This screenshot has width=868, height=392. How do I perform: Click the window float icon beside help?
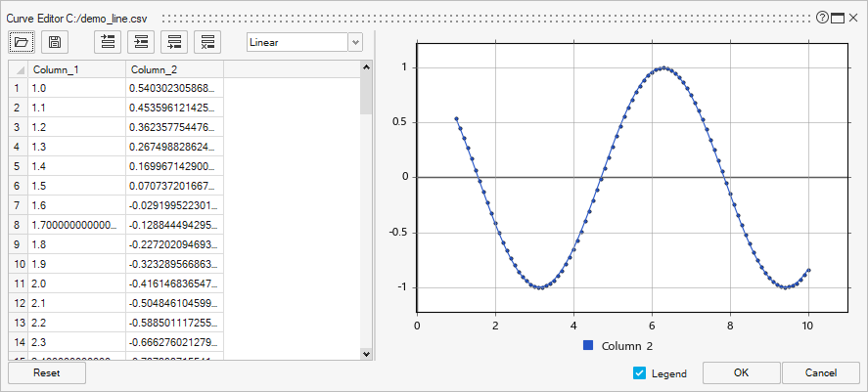pyautogui.click(x=838, y=18)
